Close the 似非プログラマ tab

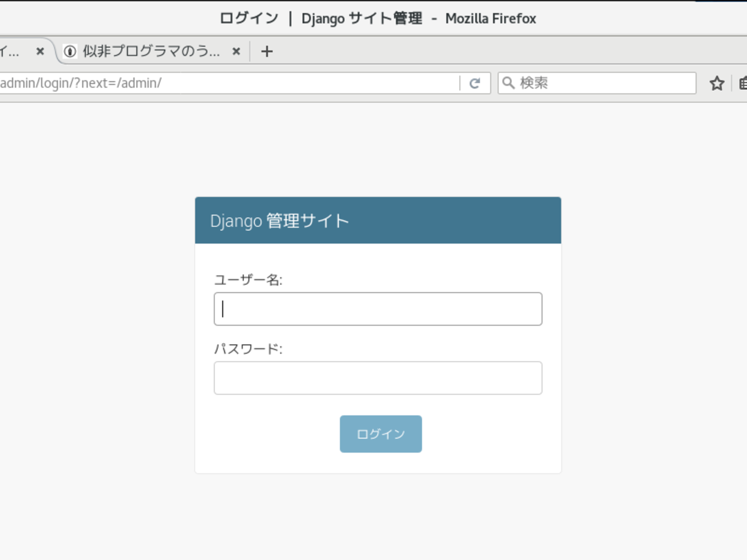(236, 51)
